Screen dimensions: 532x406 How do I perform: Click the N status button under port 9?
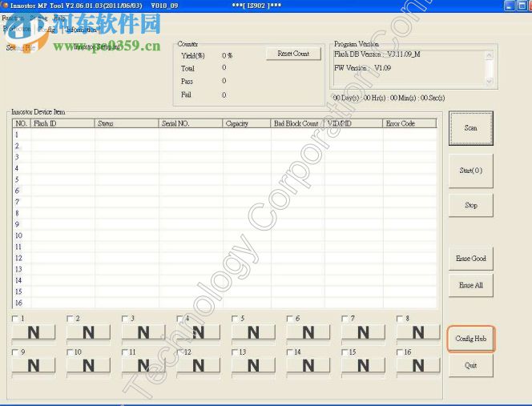[x=34, y=365]
